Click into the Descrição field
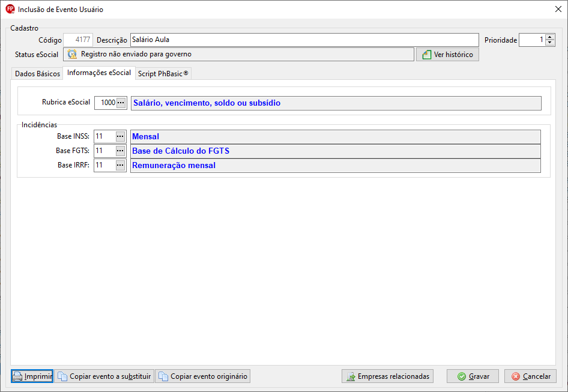This screenshot has height=392, width=568. (304, 40)
